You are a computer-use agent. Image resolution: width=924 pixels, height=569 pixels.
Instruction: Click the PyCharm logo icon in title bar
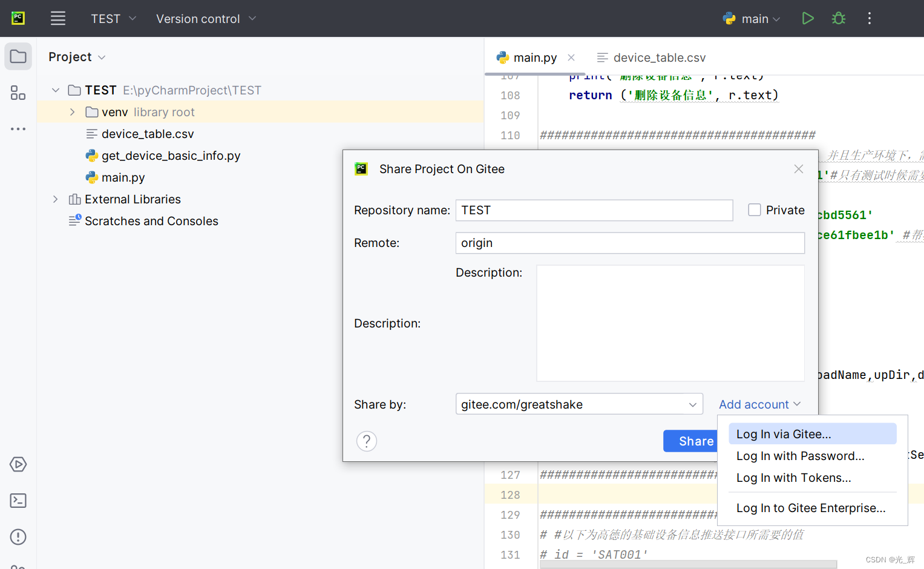pyautogui.click(x=18, y=18)
